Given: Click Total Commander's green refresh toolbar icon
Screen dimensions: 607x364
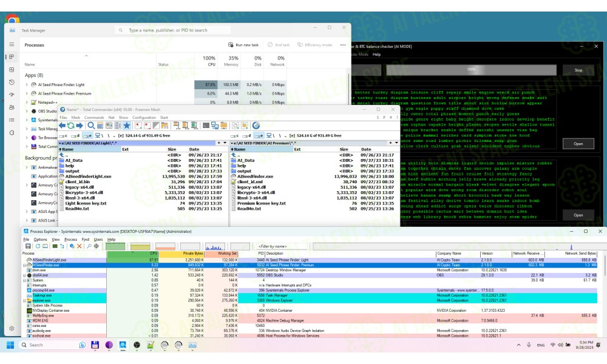Looking at the screenshot, I should 71,126.
